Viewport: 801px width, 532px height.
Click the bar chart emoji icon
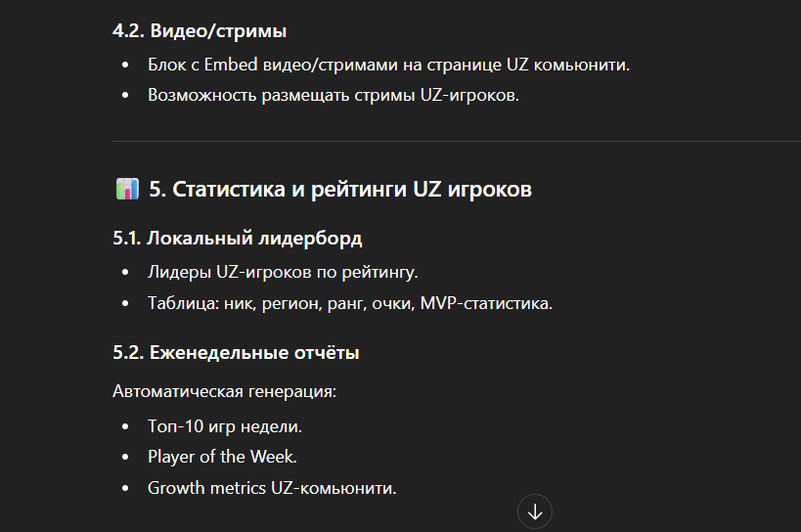pyautogui.click(x=127, y=189)
